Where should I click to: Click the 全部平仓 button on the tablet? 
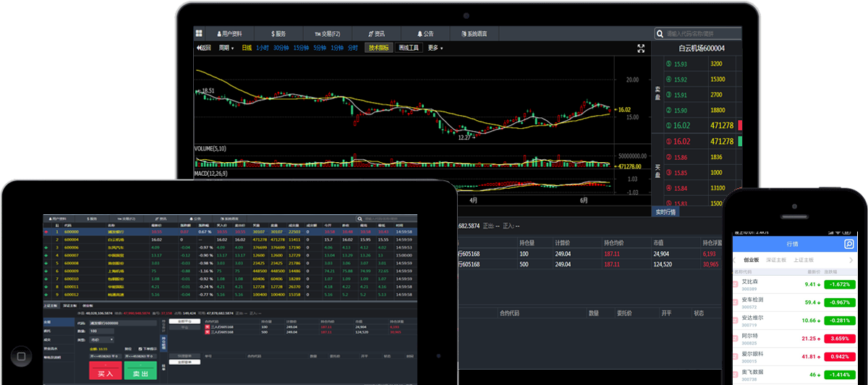[x=184, y=321]
